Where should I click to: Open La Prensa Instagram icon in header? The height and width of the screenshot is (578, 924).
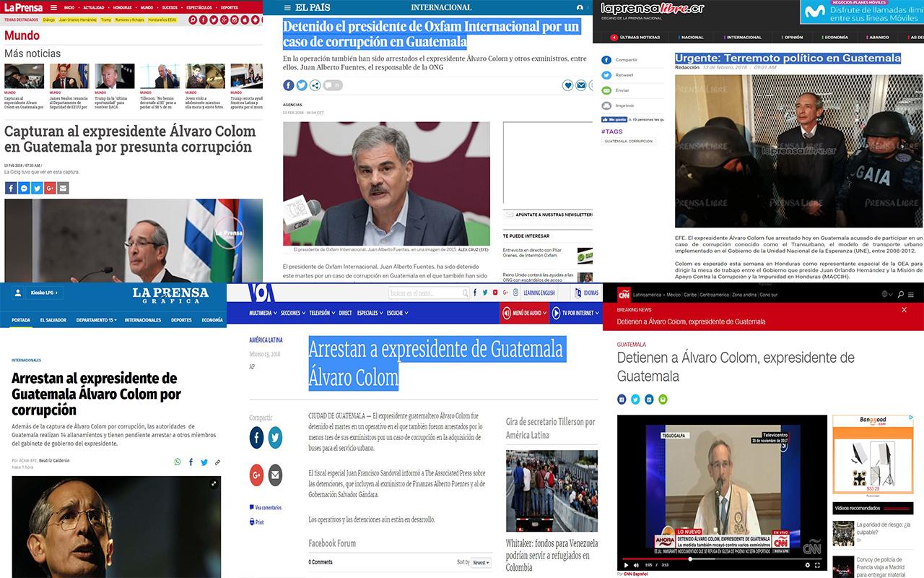pos(235,20)
